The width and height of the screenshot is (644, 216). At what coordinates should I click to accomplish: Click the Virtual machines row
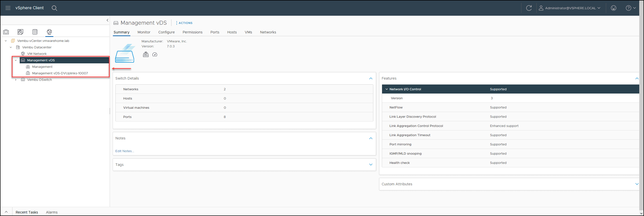(244, 108)
